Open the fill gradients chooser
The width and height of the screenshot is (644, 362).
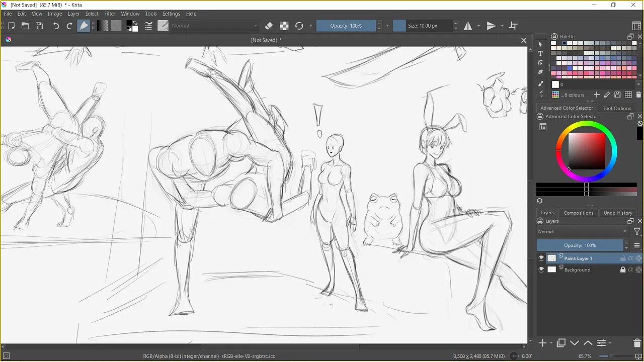[x=102, y=26]
